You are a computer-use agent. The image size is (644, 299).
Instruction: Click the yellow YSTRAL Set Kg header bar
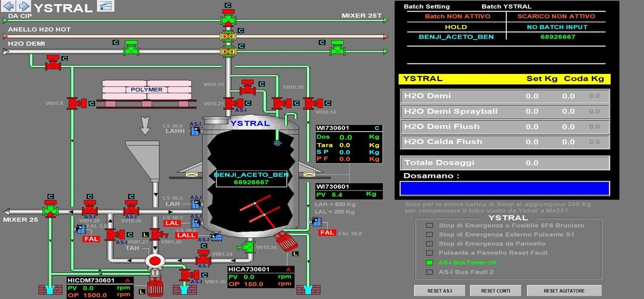(505, 79)
